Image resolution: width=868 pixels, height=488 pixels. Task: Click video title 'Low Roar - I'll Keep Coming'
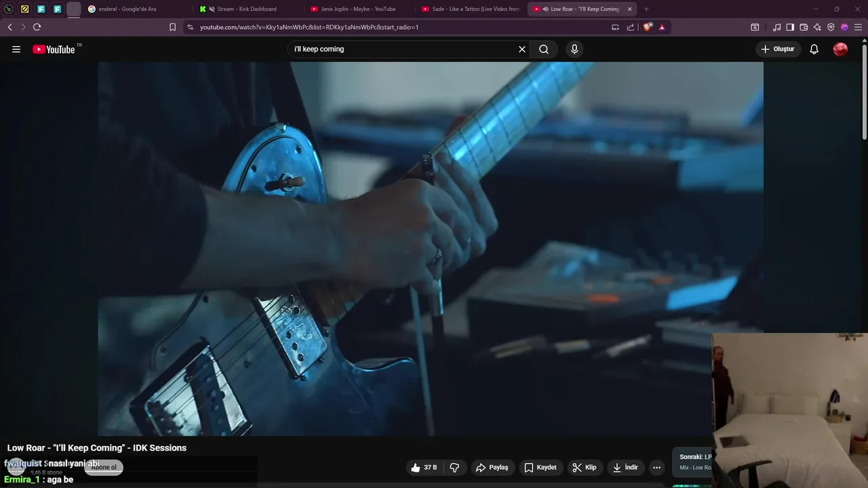click(97, 448)
